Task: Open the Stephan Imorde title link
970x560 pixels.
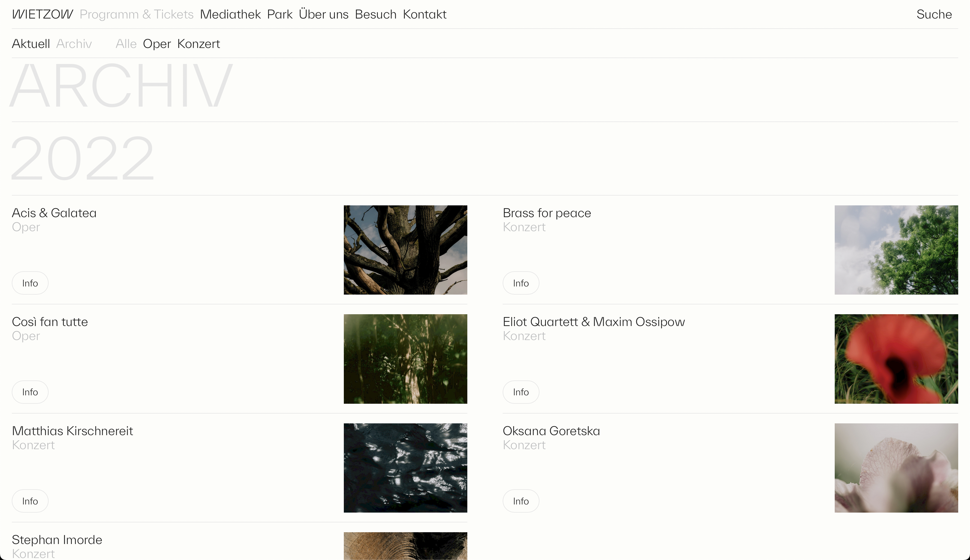Action: [57, 540]
